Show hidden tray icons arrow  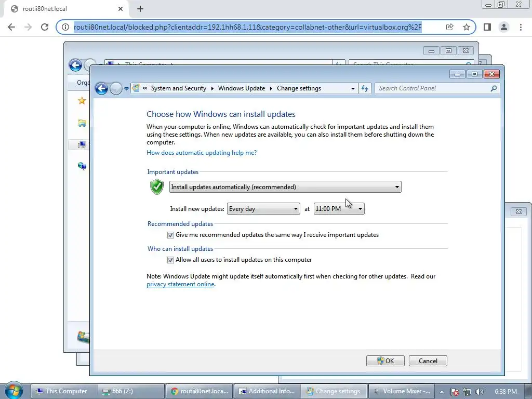[x=442, y=392]
